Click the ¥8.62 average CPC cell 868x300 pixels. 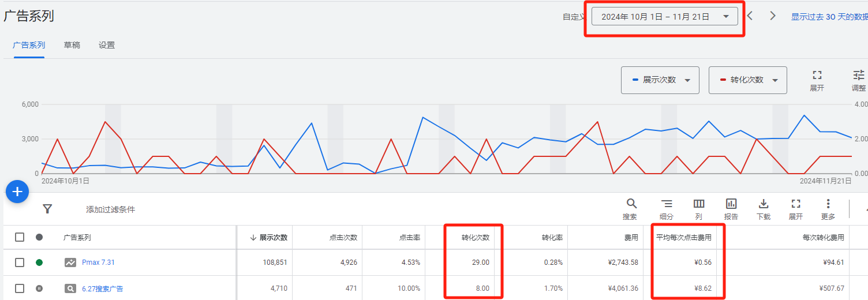click(703, 288)
